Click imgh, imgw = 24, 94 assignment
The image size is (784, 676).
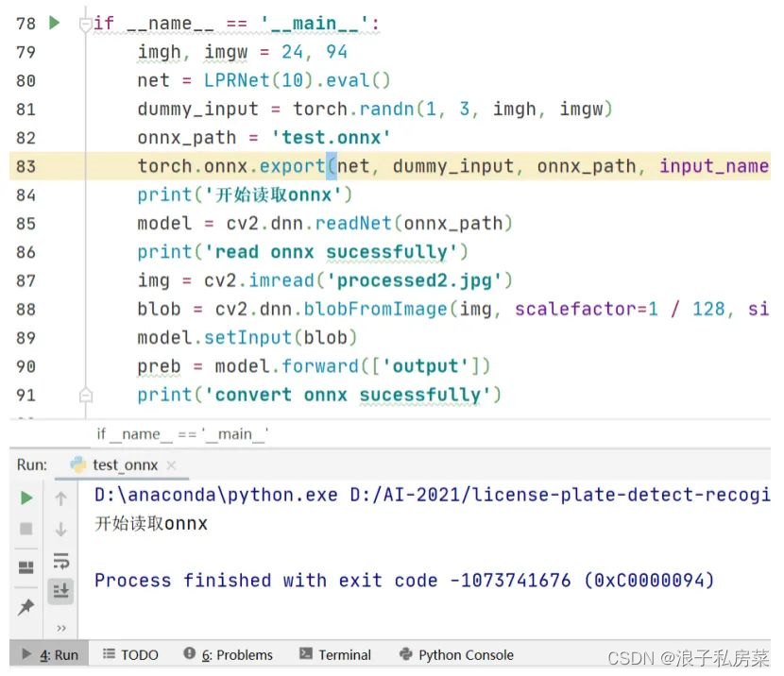coord(243,52)
